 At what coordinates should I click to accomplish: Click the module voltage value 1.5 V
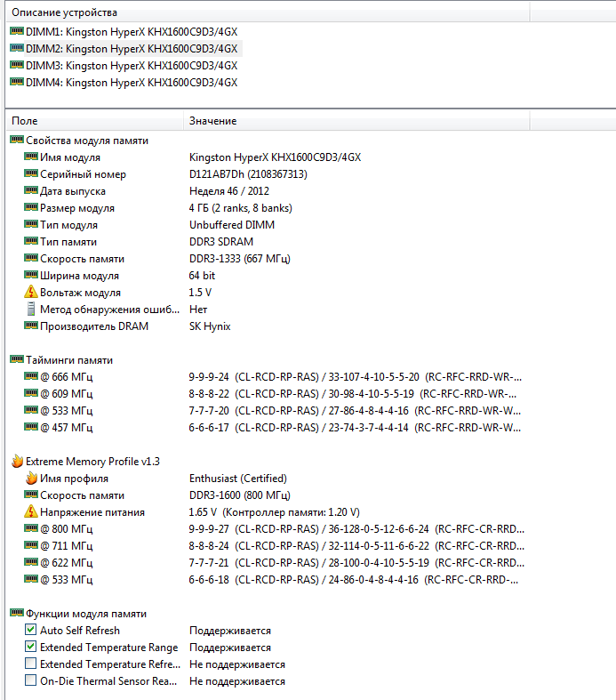point(200,293)
